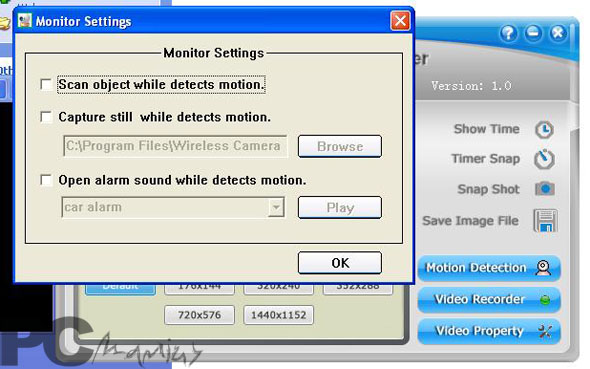
Task: Minimize the main camera window
Action: 533,33
